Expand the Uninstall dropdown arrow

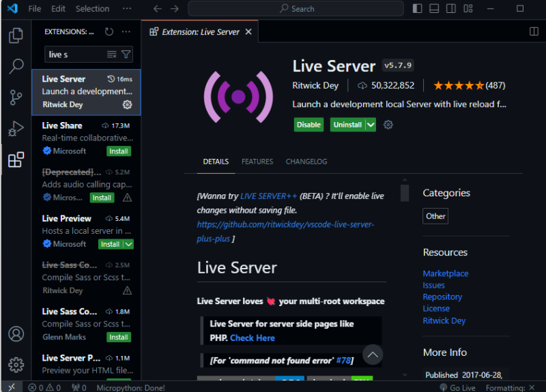371,125
